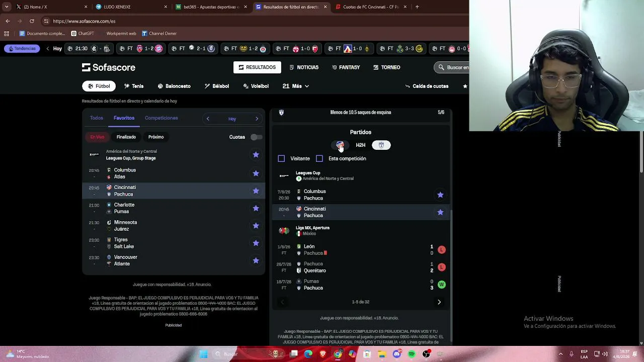644x362 pixels.
Task: Switch to the Competiciones tab
Action: point(162,118)
